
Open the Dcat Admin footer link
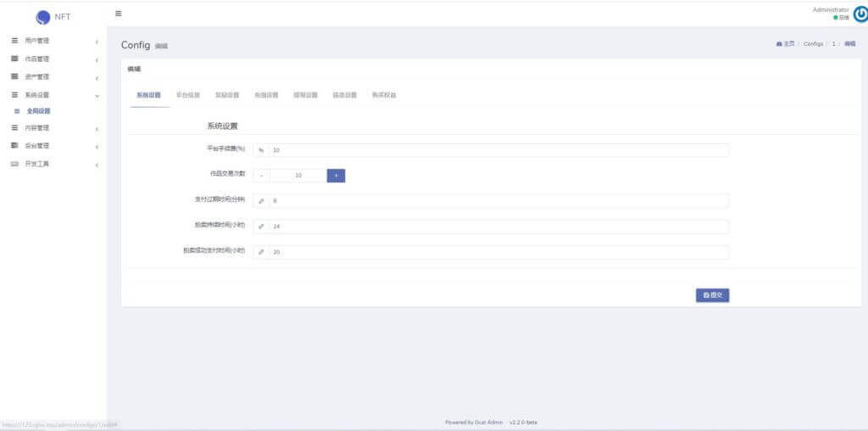tap(489, 423)
